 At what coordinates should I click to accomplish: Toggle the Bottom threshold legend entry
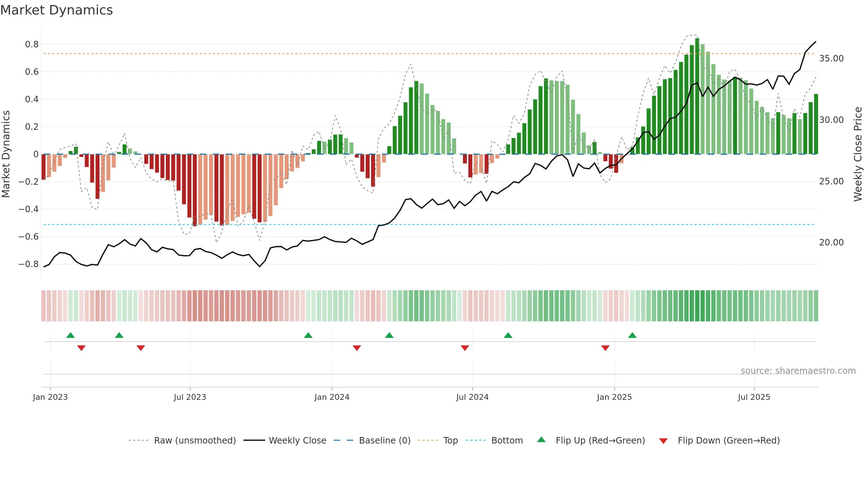(494, 440)
